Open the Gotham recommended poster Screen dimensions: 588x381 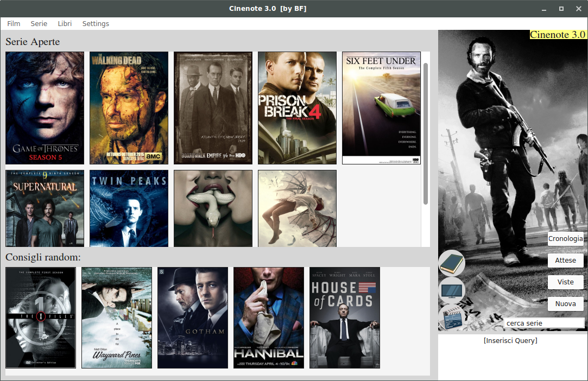click(193, 317)
